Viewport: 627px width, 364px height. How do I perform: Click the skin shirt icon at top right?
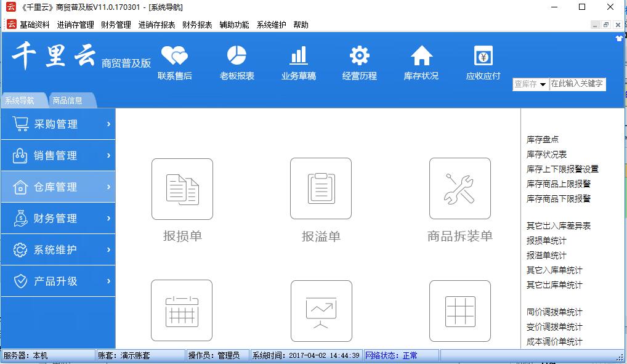(619, 38)
